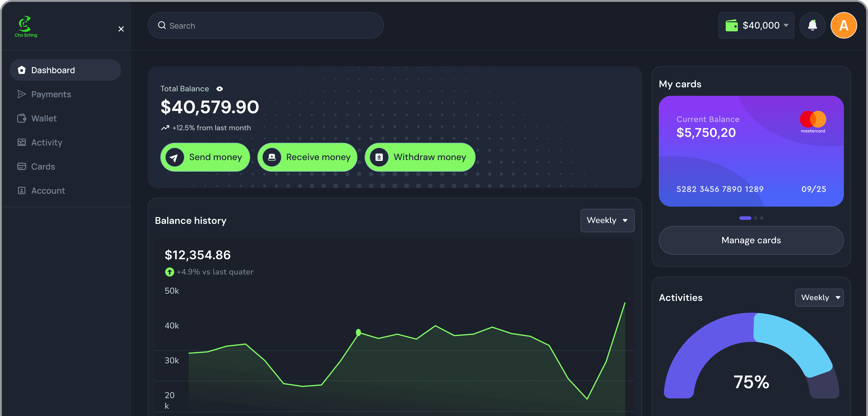
Task: Select the active first carousel indicator
Action: click(745, 218)
